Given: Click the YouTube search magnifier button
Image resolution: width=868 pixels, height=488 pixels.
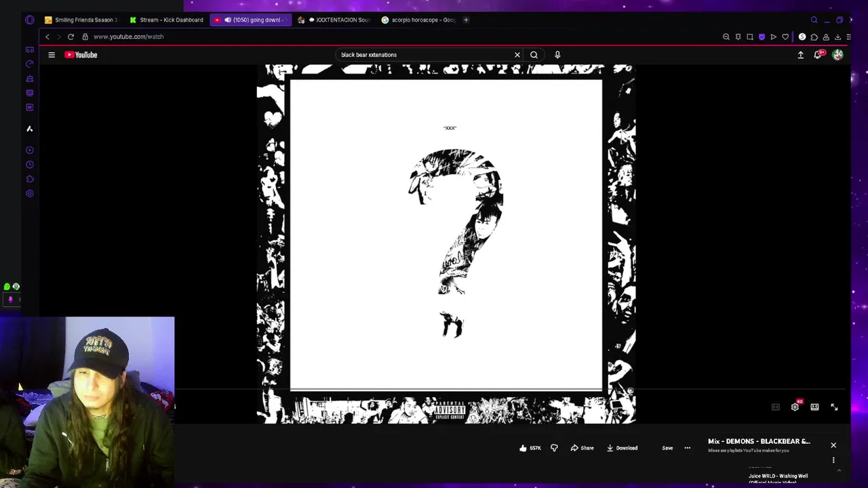Looking at the screenshot, I should coord(534,55).
